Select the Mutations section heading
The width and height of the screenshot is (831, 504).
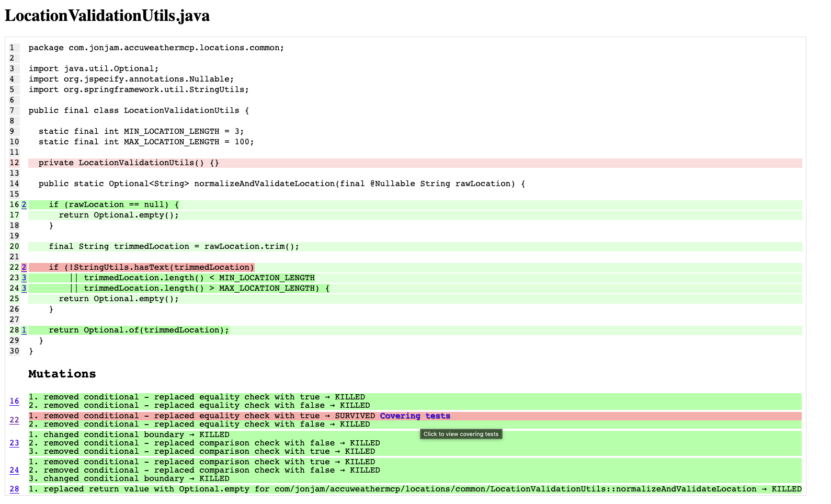coord(62,374)
